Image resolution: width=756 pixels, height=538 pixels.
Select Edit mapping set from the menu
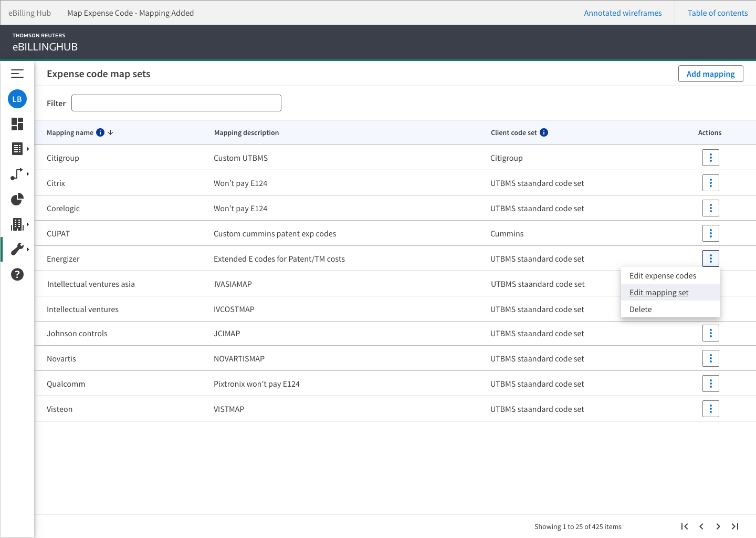(670, 292)
